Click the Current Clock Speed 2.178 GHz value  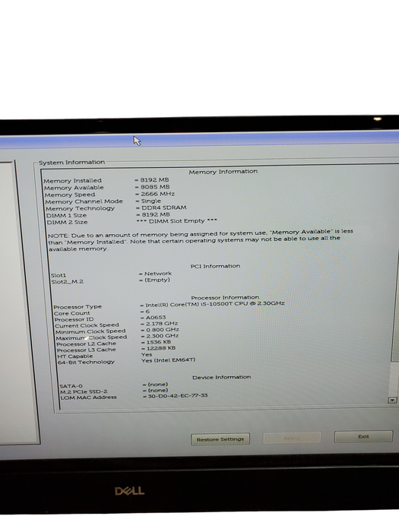[161, 324]
